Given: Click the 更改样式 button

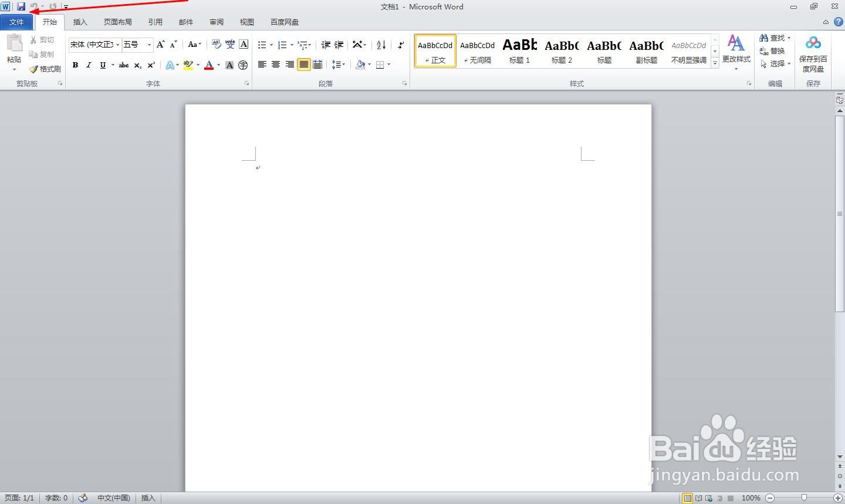Looking at the screenshot, I should [736, 53].
